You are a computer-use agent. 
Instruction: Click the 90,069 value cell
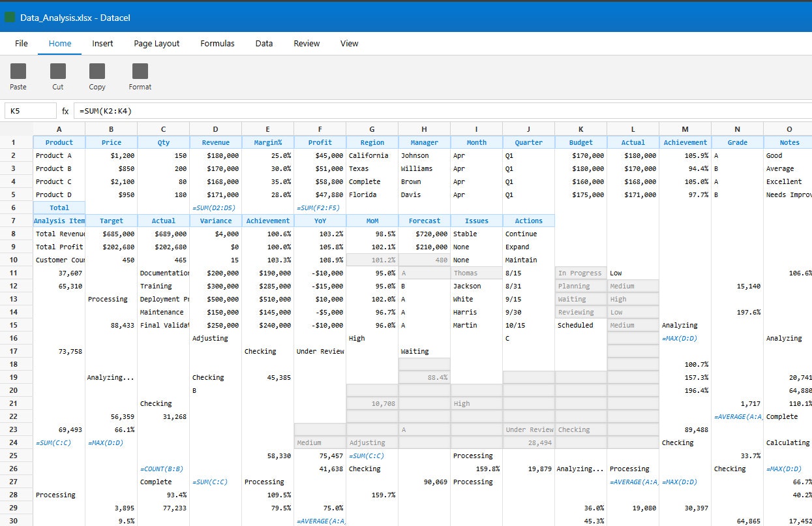pos(425,482)
